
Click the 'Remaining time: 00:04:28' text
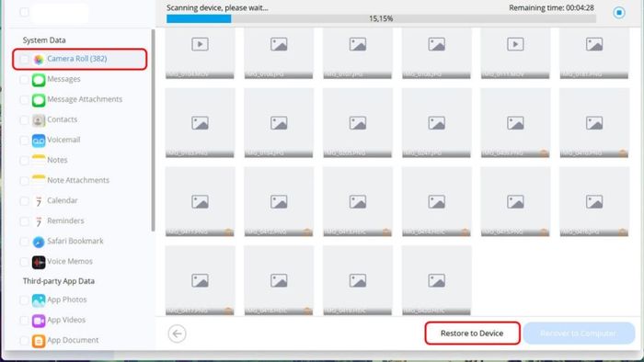tap(551, 7)
